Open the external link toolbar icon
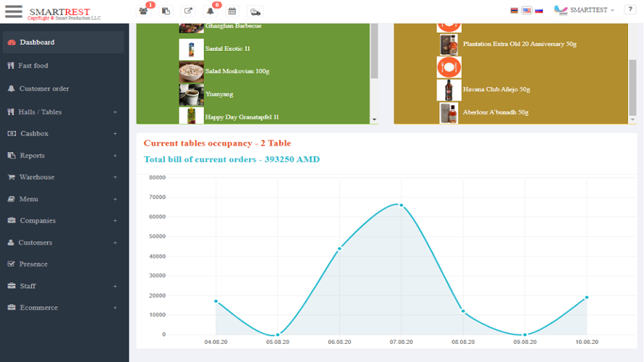The width and height of the screenshot is (644, 362). 188,11
